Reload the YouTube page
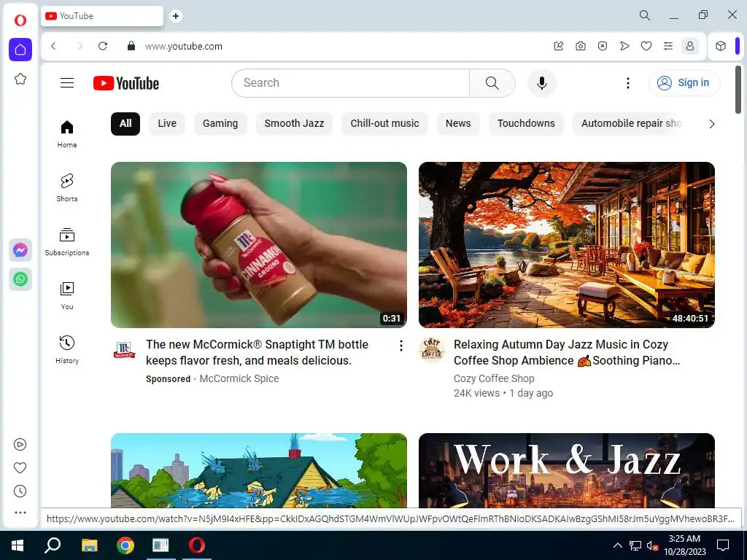Viewport: 747px width, 560px height. tap(102, 46)
